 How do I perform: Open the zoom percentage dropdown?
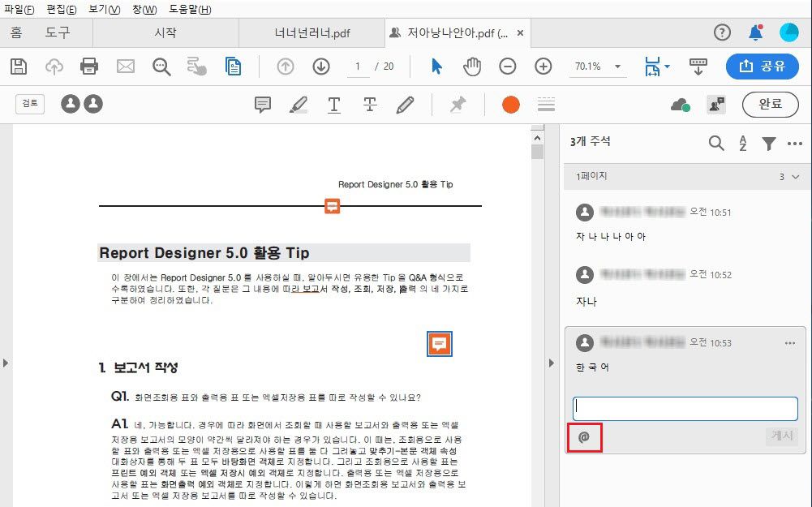(x=617, y=67)
